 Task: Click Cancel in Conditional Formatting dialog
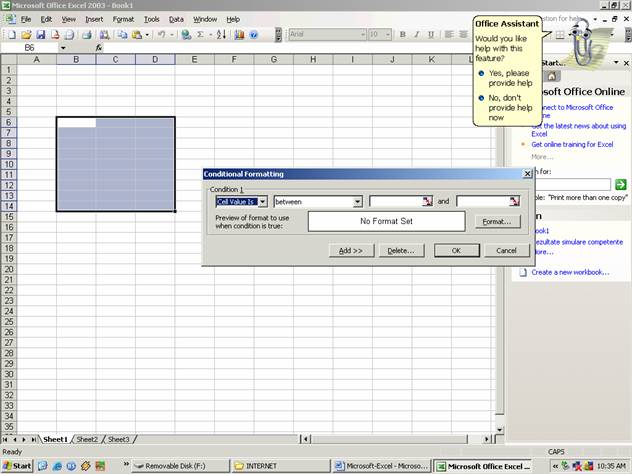[x=506, y=250]
